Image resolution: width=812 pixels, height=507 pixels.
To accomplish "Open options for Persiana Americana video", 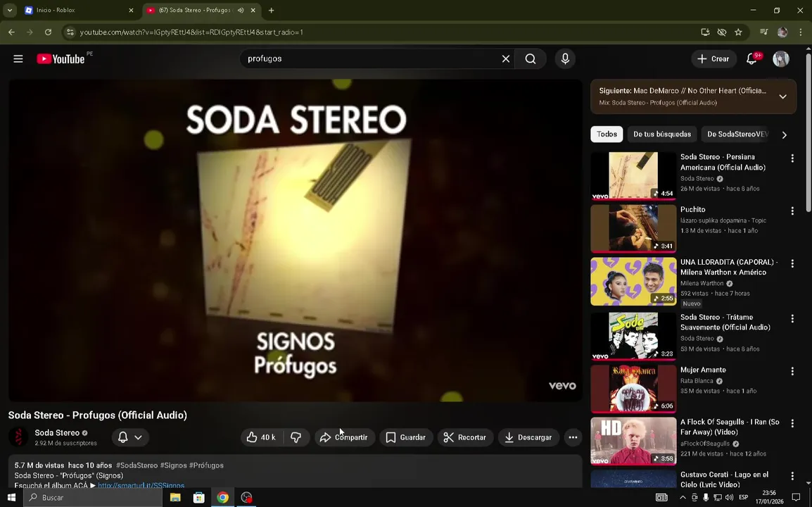I will pyautogui.click(x=792, y=158).
